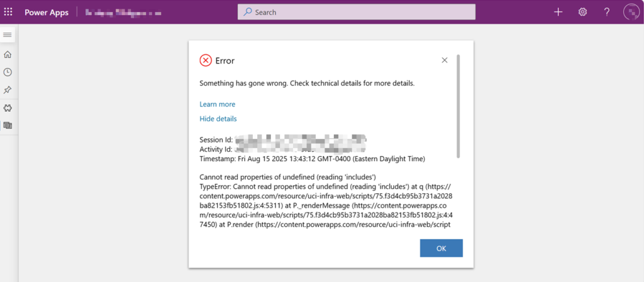The image size is (644, 282).
Task: Collapse technical info using Hide details
Action: [218, 118]
